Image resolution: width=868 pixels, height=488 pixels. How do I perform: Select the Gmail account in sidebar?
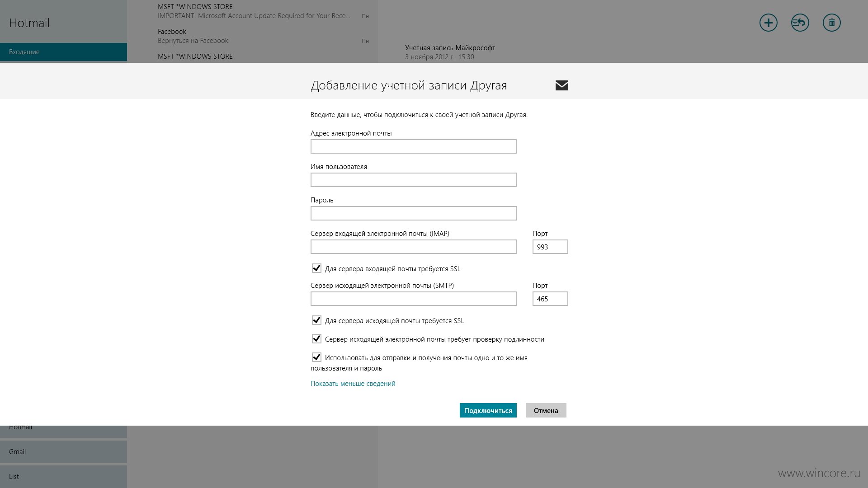[x=63, y=452]
